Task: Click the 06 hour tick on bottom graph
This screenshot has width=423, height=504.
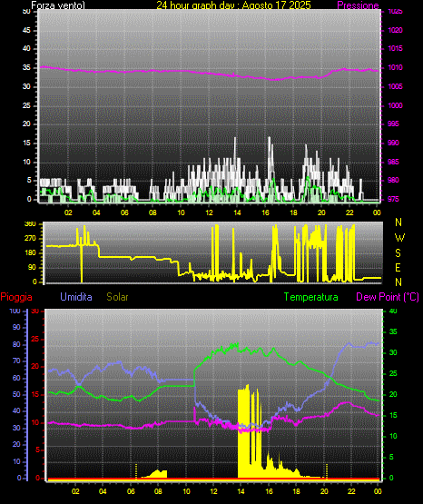Action: (131, 491)
